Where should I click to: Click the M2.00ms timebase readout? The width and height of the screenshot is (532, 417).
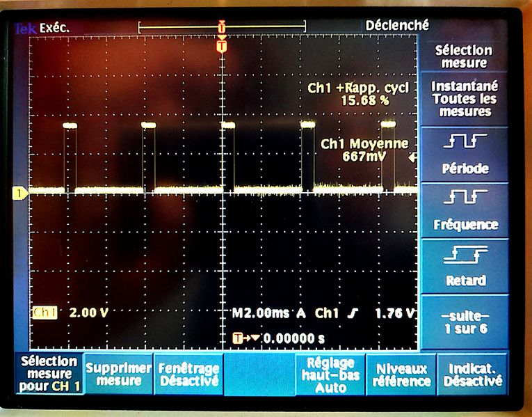255,314
